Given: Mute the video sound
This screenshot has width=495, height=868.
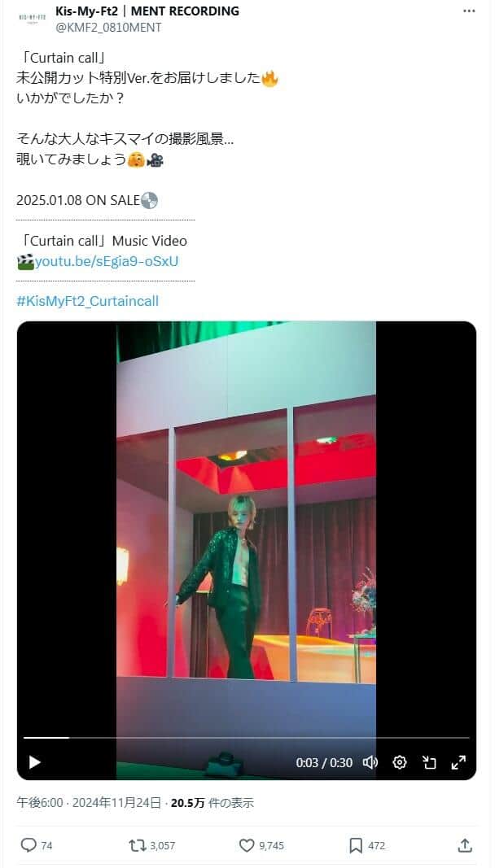Looking at the screenshot, I should pyautogui.click(x=370, y=762).
